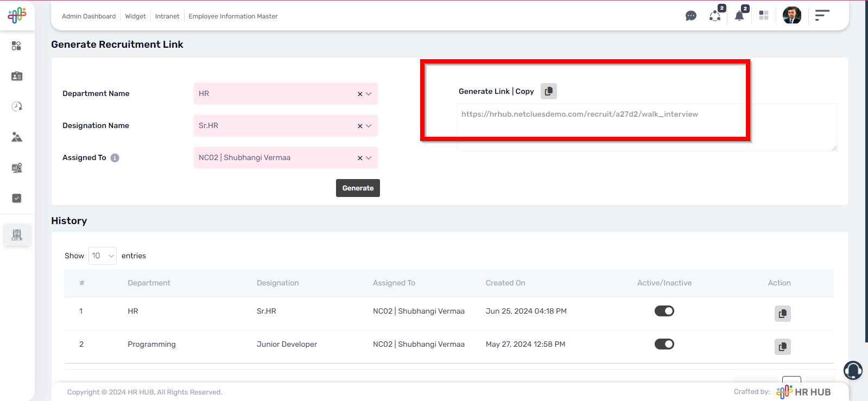Open the support headset chat bubble
Image resolution: width=868 pixels, height=401 pixels.
point(853,371)
